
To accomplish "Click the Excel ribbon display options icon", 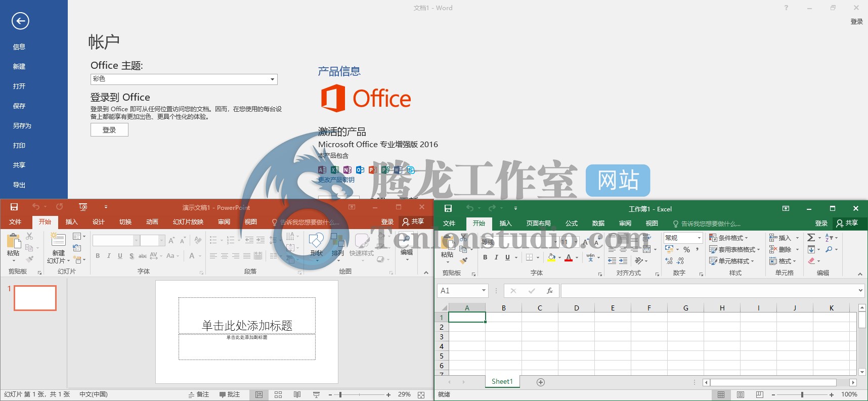I will (786, 208).
